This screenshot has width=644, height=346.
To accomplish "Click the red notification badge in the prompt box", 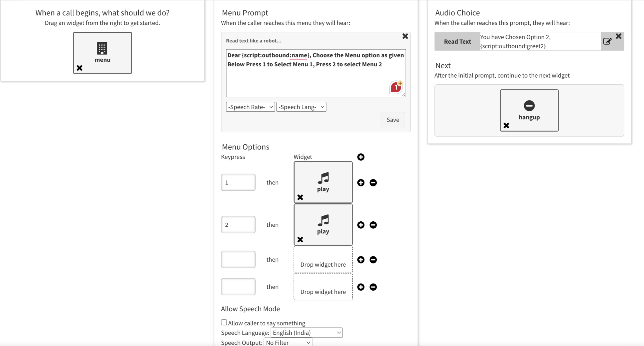I will pyautogui.click(x=396, y=87).
